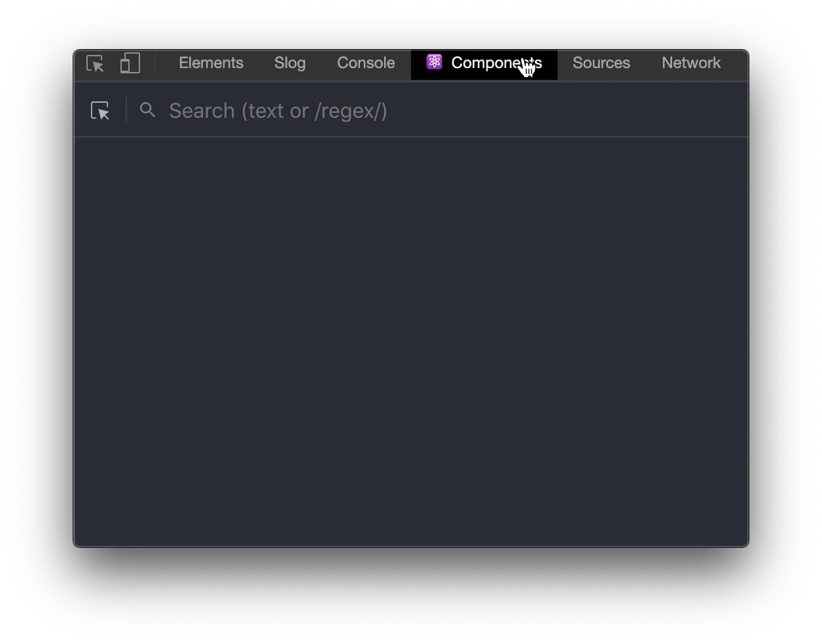822x644 pixels.
Task: Open the Console tab
Action: point(365,63)
